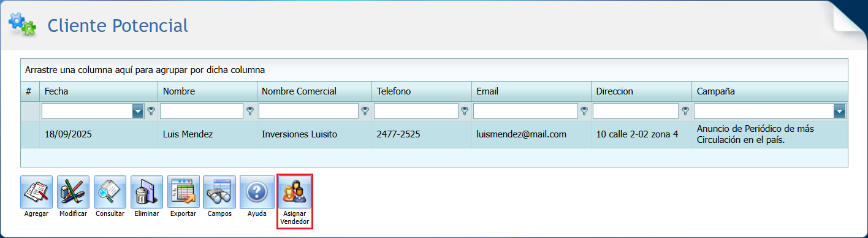Sort by Nombre Comercial column header

click(314, 91)
